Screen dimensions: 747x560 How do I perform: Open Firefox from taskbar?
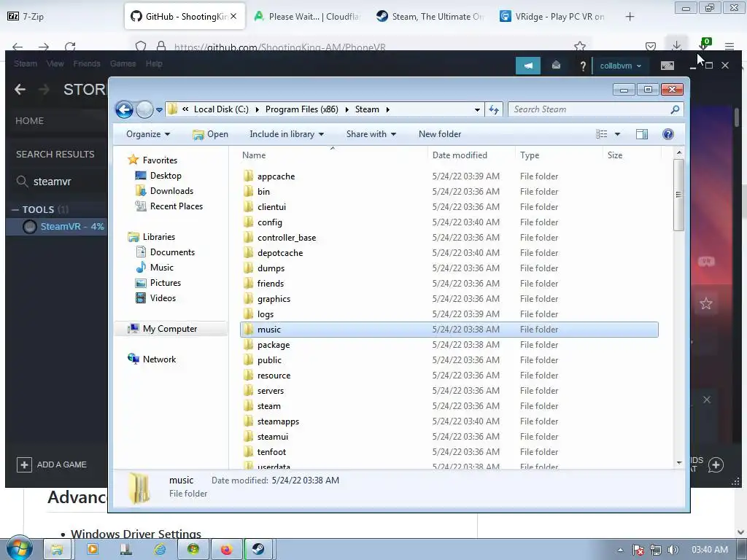click(226, 550)
